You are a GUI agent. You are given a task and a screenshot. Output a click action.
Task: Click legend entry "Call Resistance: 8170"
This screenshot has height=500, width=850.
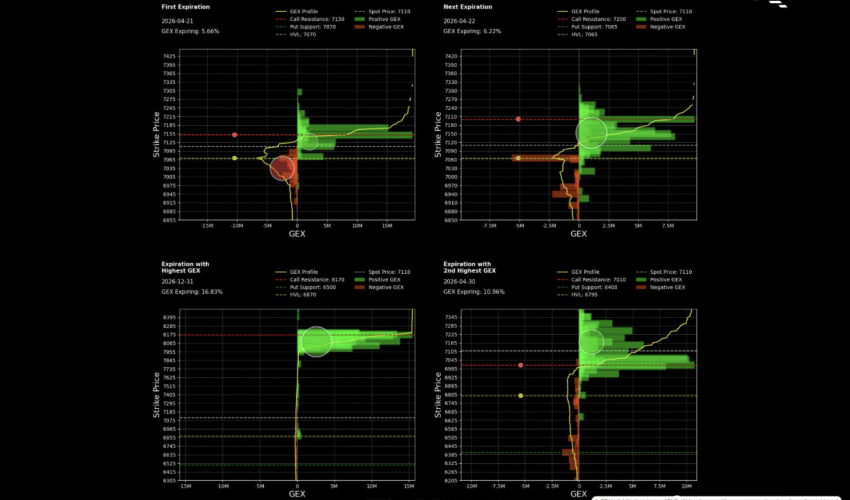[x=310, y=280]
